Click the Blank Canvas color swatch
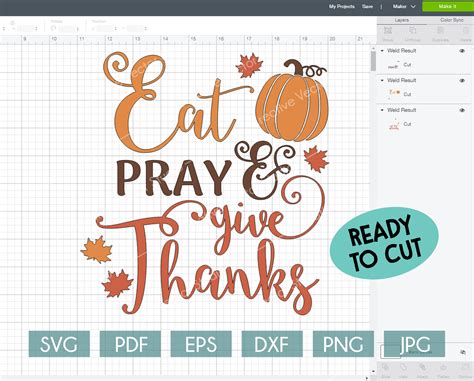The image size is (474, 381). pyautogui.click(x=390, y=352)
